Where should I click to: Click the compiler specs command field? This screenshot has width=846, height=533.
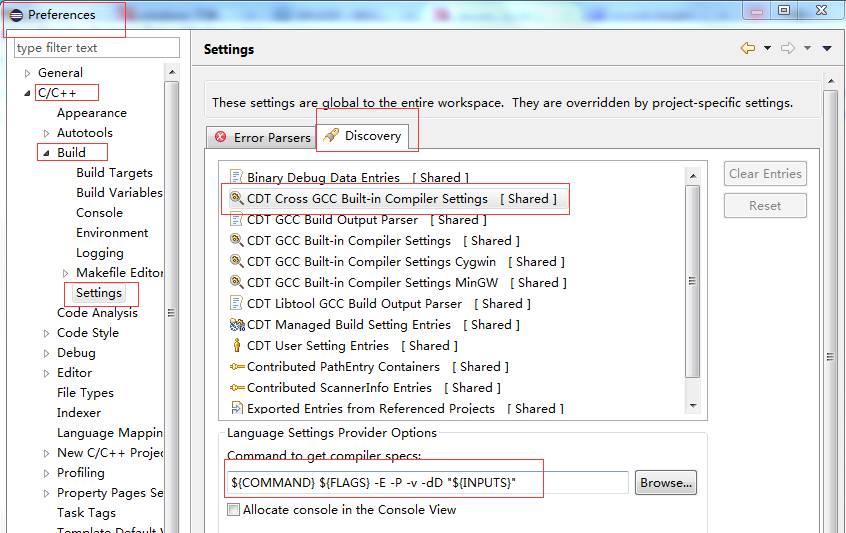[427, 482]
